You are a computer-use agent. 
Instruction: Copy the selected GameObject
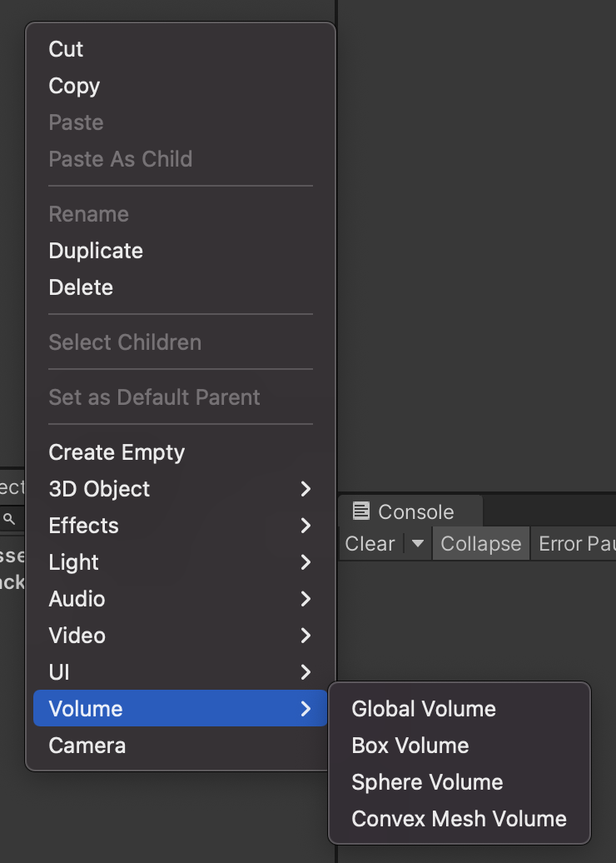(x=74, y=86)
